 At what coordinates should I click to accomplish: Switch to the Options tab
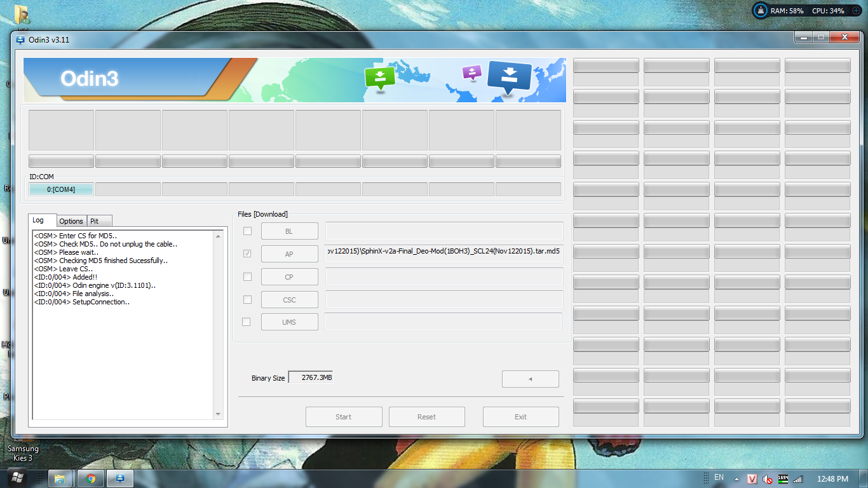coord(71,221)
